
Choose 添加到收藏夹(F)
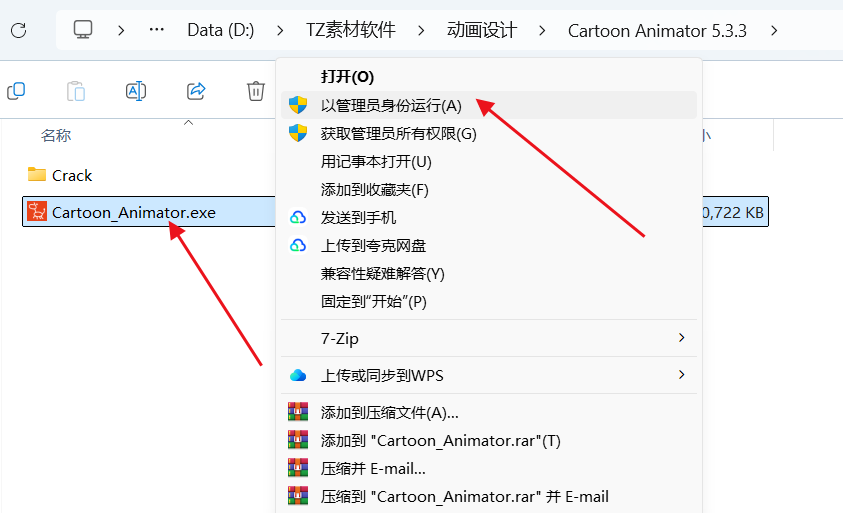(x=489, y=189)
